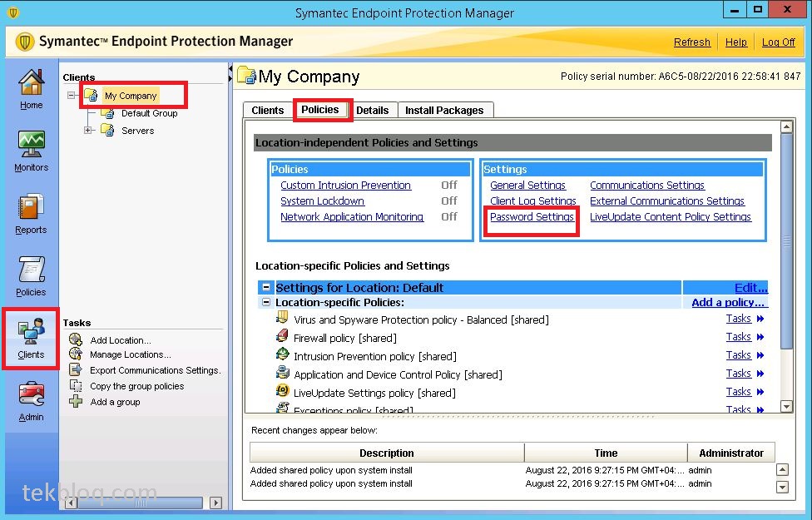Click Edit link for Default location

751,287
